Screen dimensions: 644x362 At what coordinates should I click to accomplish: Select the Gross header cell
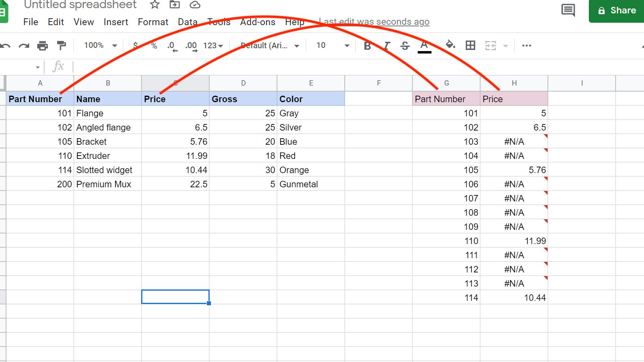click(x=243, y=99)
